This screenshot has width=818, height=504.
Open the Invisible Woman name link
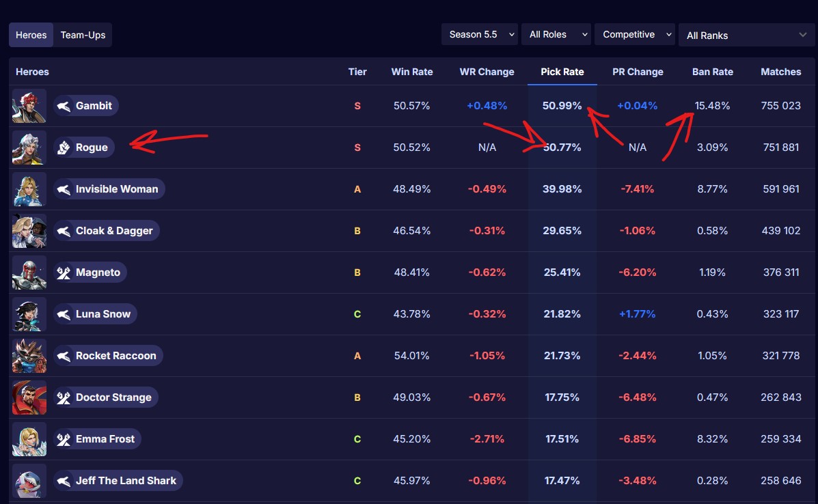[117, 189]
